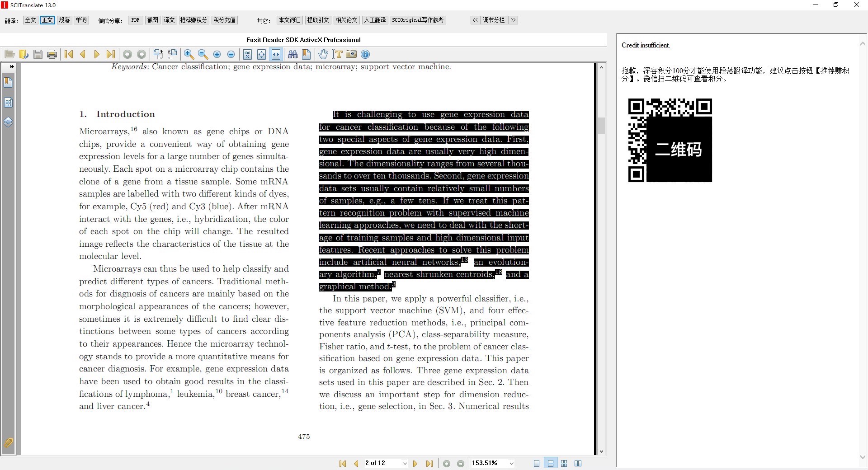Screen dimensions: 868x470
Task: Switch to continuous facing layout
Action: pyautogui.click(x=564, y=463)
